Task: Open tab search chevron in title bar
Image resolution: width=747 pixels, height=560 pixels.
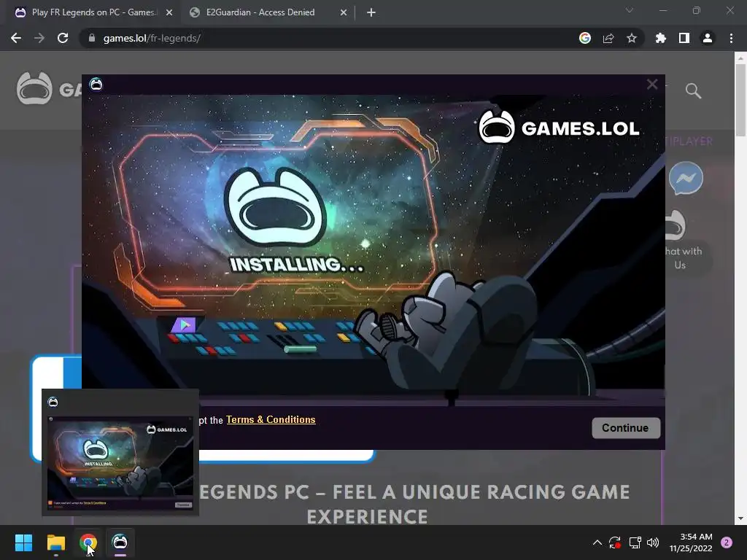Action: point(630,10)
